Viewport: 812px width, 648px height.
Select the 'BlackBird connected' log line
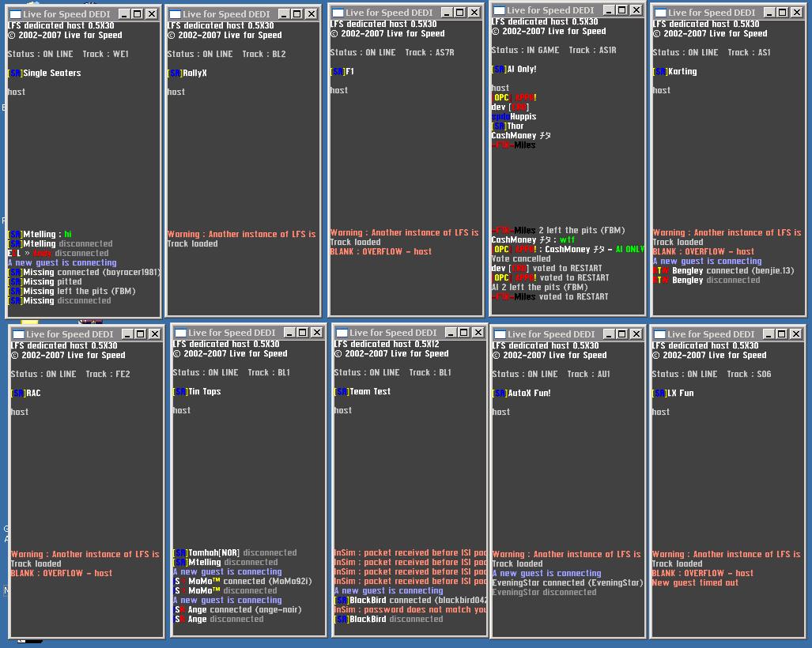pos(410,601)
